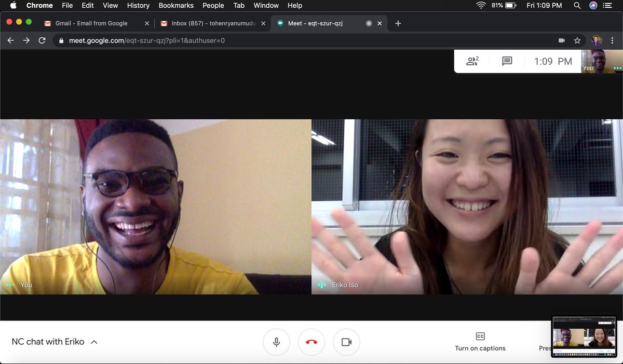This screenshot has width=623, height=364.
Task: Open the People menu
Action: tap(213, 5)
